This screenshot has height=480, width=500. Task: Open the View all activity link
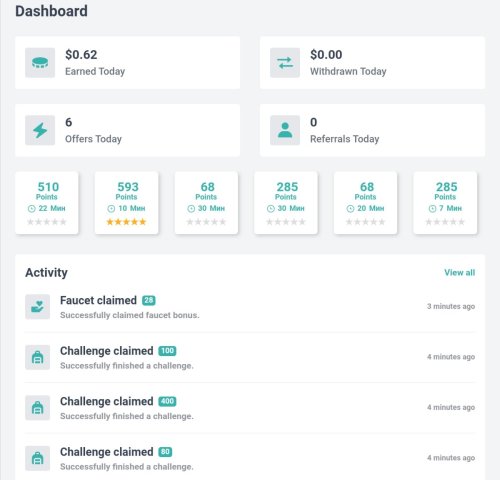pyautogui.click(x=459, y=273)
